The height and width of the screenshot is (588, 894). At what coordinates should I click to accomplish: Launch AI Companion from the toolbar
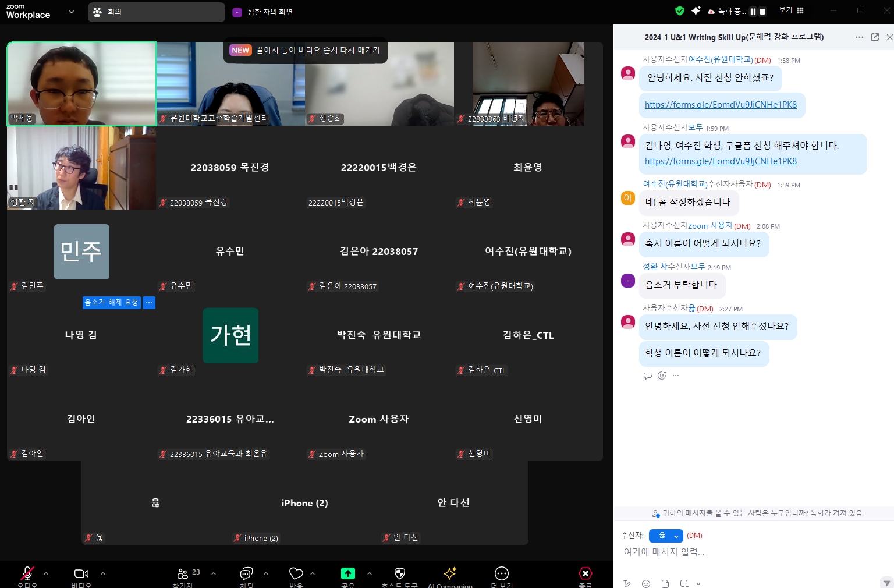pos(449,573)
